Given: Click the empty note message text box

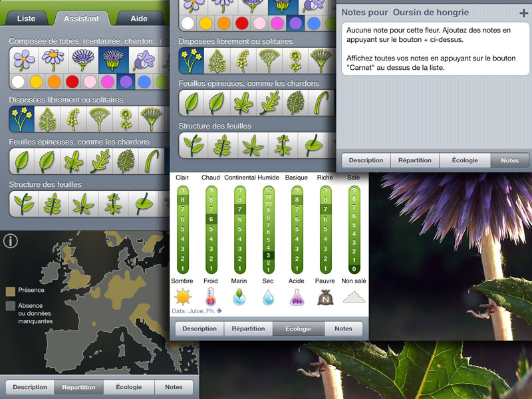Looking at the screenshot, I should [436, 49].
